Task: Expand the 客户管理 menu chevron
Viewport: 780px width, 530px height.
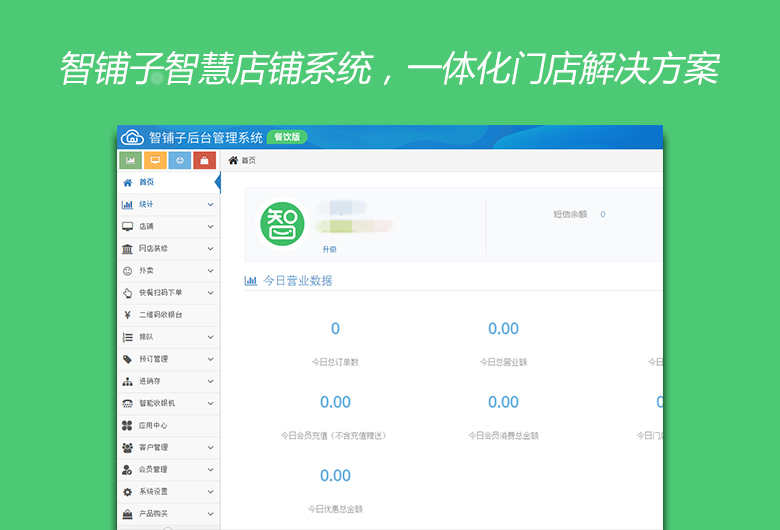Action: point(210,447)
